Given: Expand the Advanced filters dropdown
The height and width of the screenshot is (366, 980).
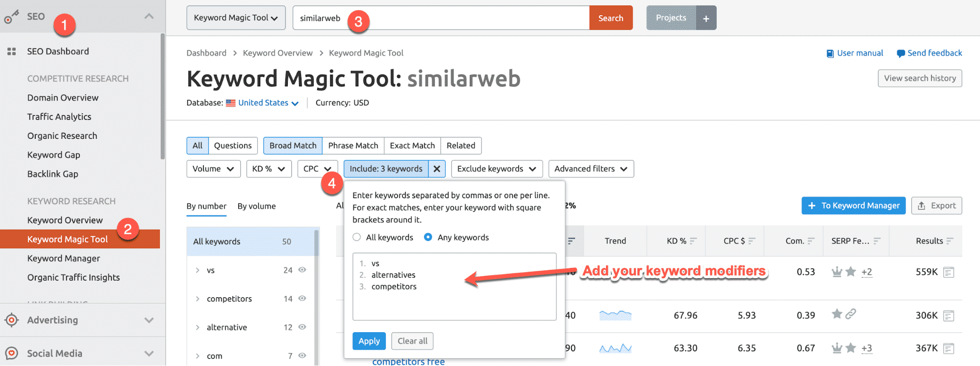Looking at the screenshot, I should click(x=591, y=169).
